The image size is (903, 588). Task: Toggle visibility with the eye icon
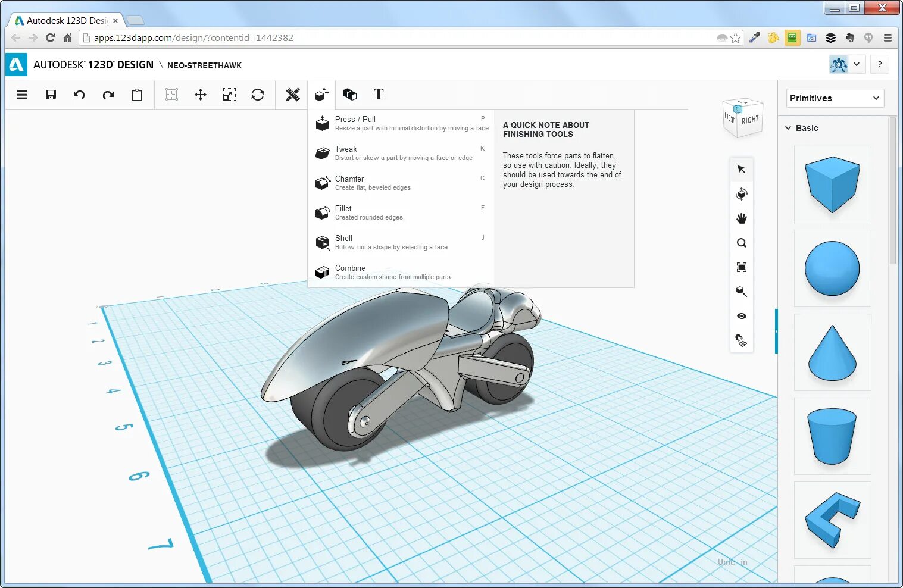point(742,316)
